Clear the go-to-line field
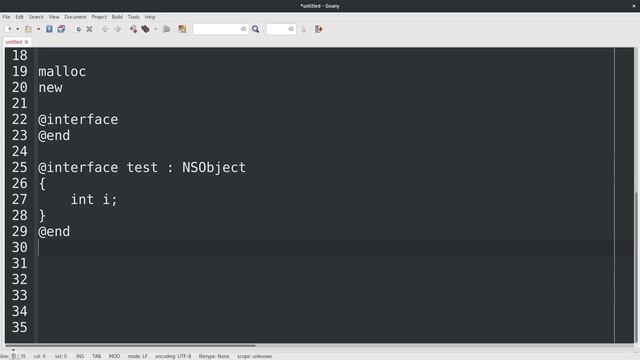Screen dimensions: 640x360 tap(291, 29)
